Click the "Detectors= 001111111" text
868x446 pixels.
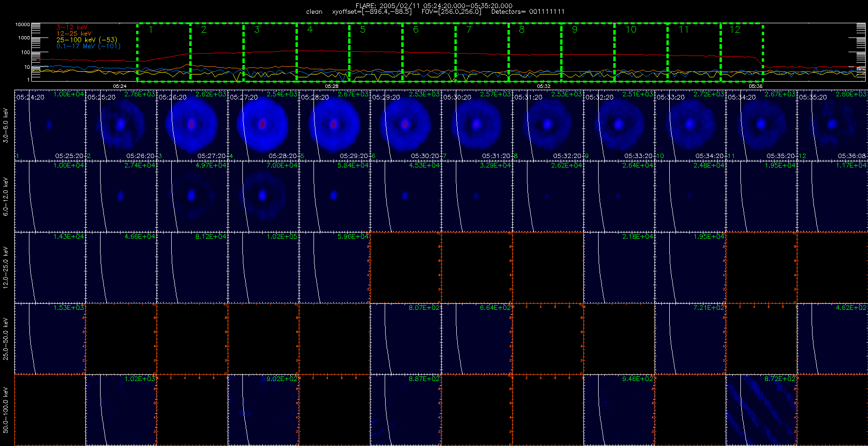point(528,12)
